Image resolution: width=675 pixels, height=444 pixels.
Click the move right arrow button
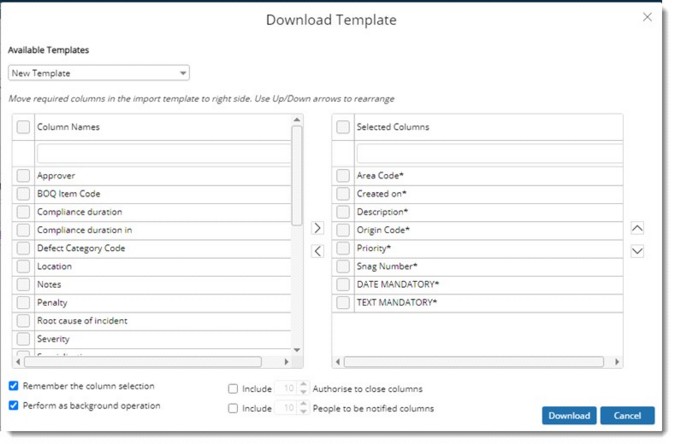pos(317,228)
